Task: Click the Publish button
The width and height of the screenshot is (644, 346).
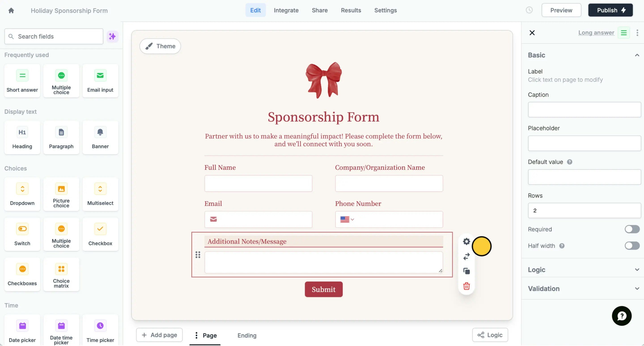Action: coord(610,10)
